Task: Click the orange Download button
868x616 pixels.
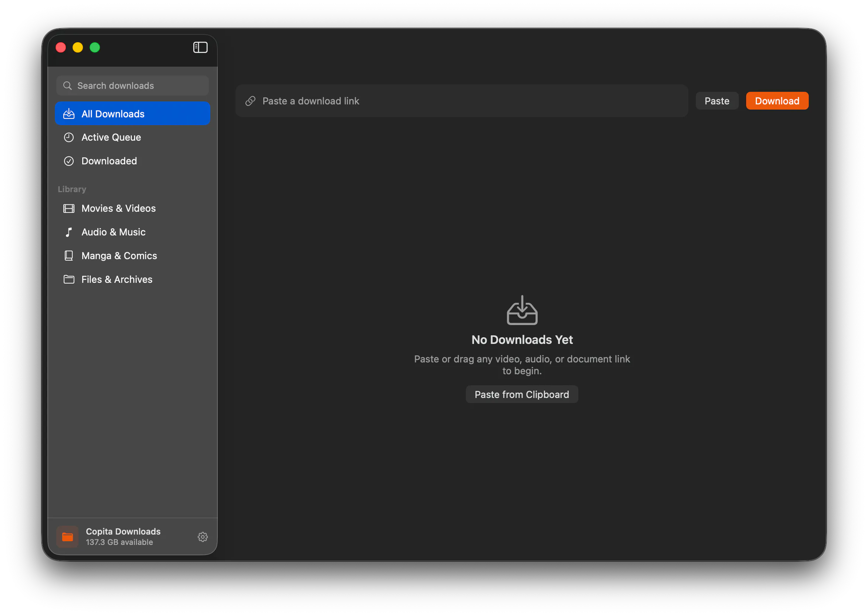Action: [777, 101]
